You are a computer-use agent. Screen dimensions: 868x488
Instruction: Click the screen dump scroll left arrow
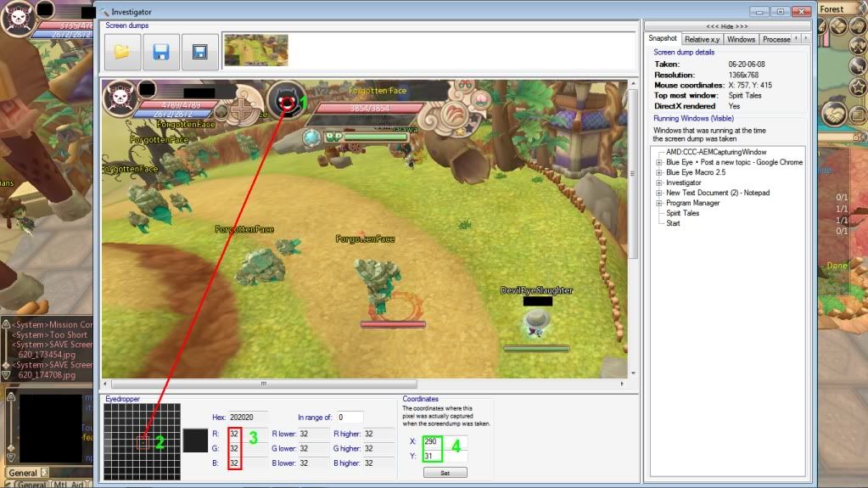[x=105, y=384]
